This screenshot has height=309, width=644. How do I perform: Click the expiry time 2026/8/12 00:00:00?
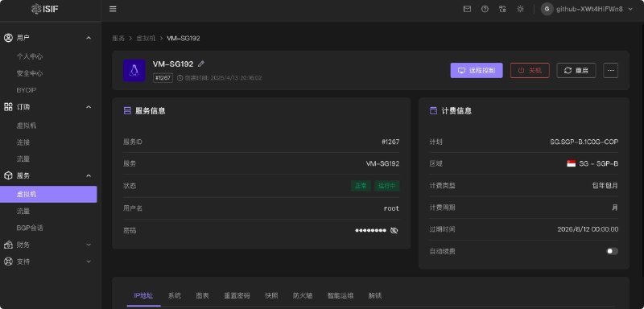(x=588, y=229)
